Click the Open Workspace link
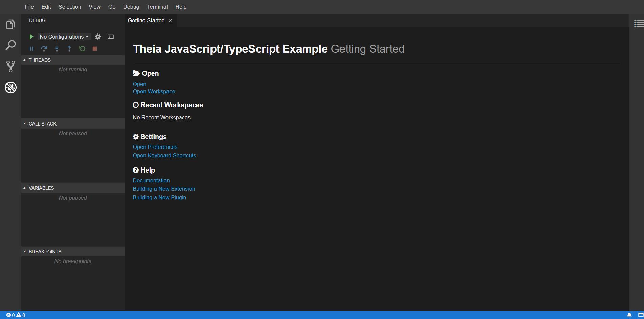644x319 pixels. pos(154,92)
